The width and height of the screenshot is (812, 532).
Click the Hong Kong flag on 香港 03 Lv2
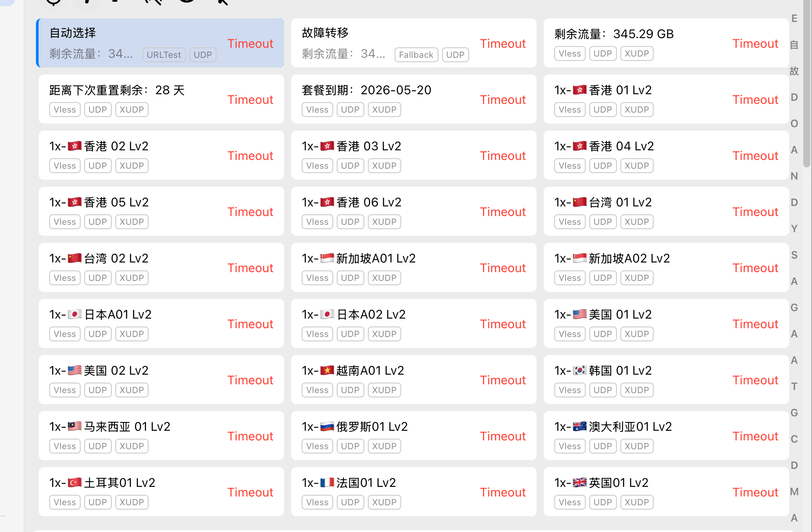[x=327, y=146]
